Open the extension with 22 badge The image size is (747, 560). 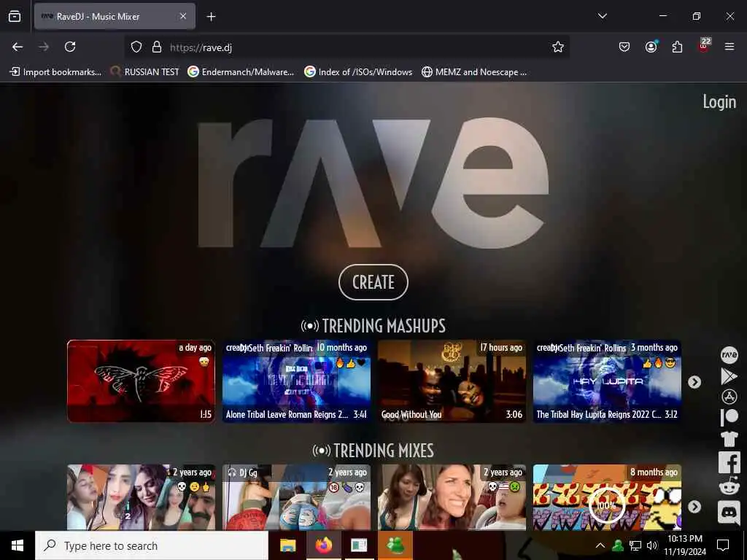pos(704,46)
